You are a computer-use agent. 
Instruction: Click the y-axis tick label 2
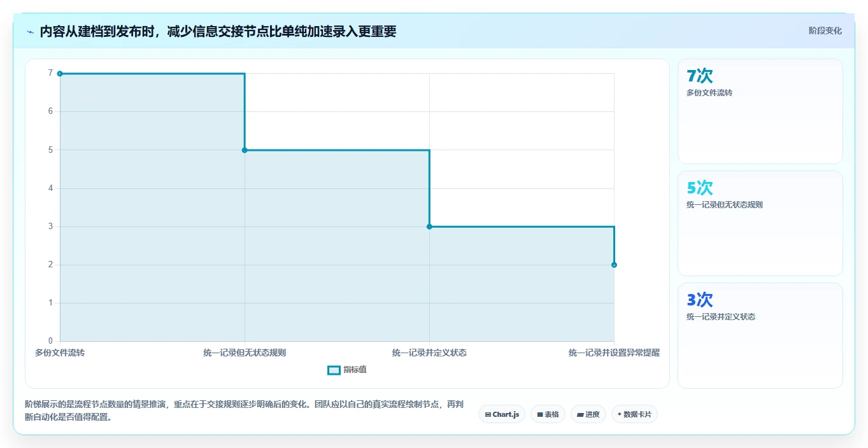(50, 264)
